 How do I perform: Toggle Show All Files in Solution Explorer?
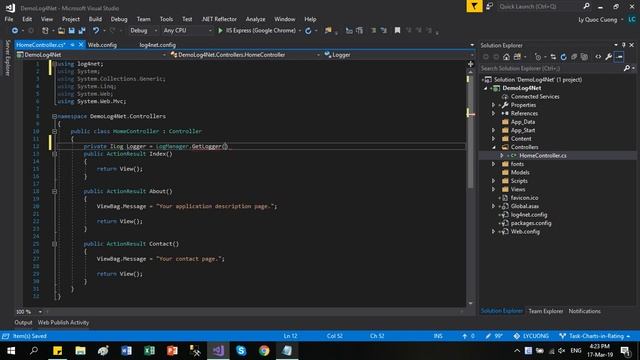click(584, 57)
